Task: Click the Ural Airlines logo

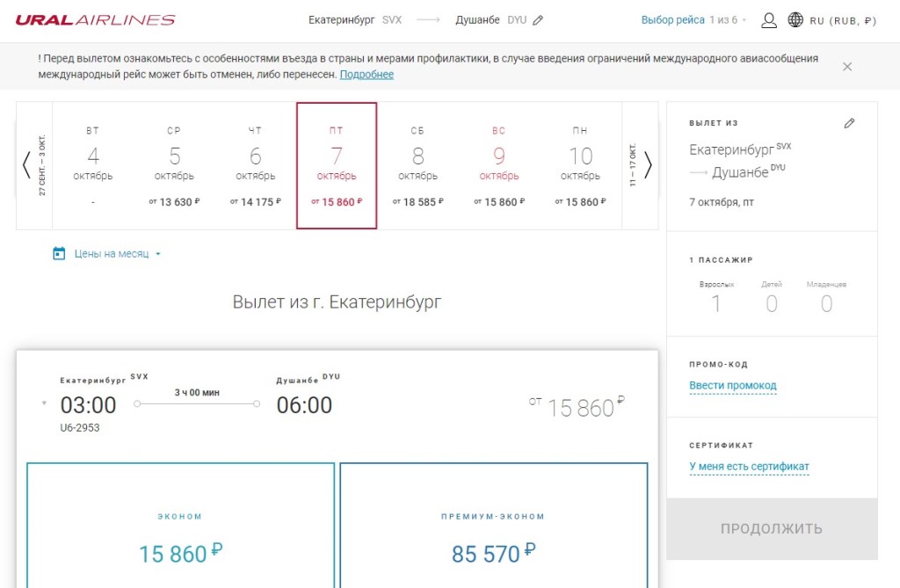Action: (x=95, y=20)
